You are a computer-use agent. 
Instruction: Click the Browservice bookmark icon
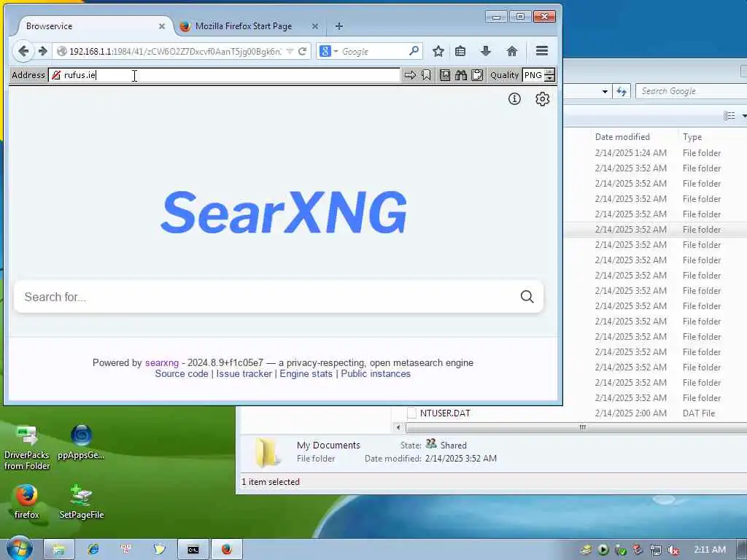(x=426, y=75)
